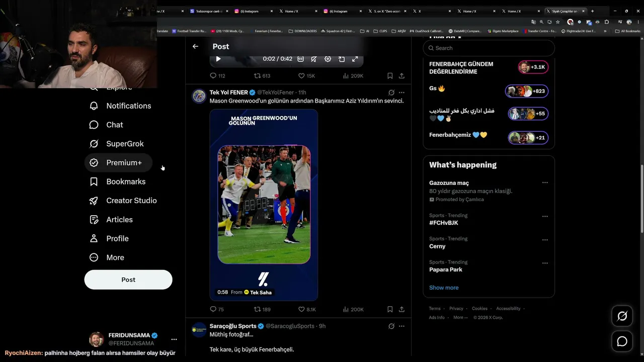Join the Fenerbahçemiz live space
644x362 pixels.
coord(489,137)
